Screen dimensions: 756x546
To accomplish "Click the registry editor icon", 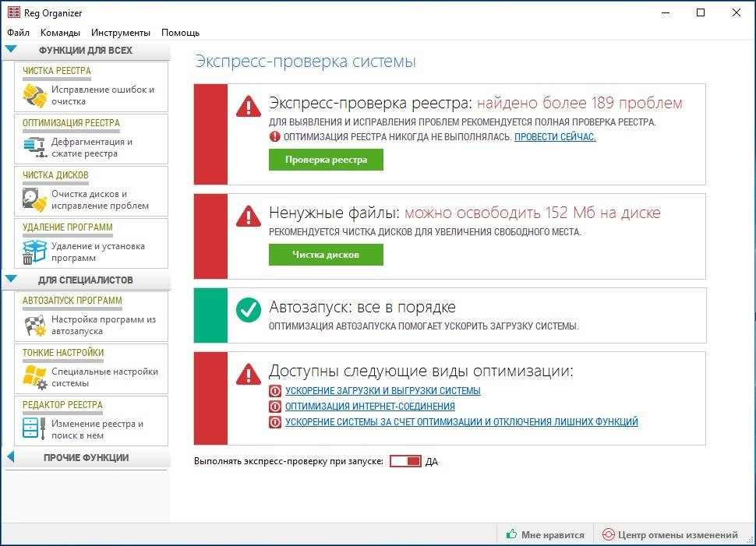I will 34,428.
